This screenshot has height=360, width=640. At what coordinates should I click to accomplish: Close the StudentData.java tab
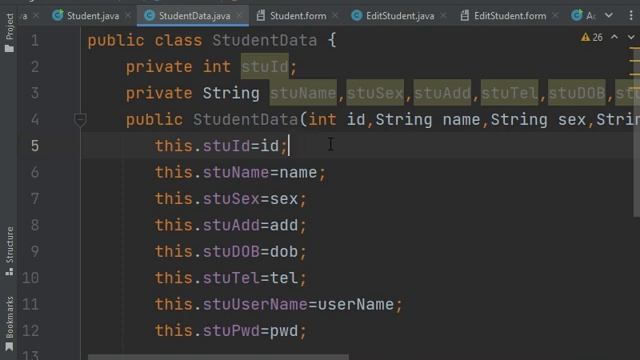[239, 16]
